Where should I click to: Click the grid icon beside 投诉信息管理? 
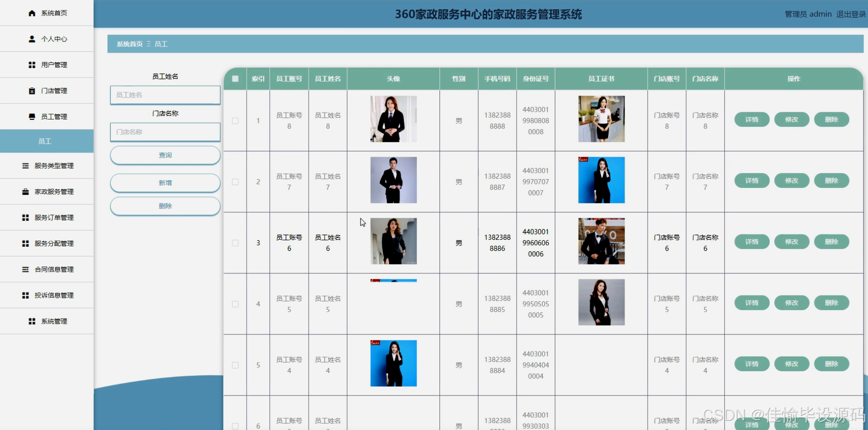coord(25,295)
